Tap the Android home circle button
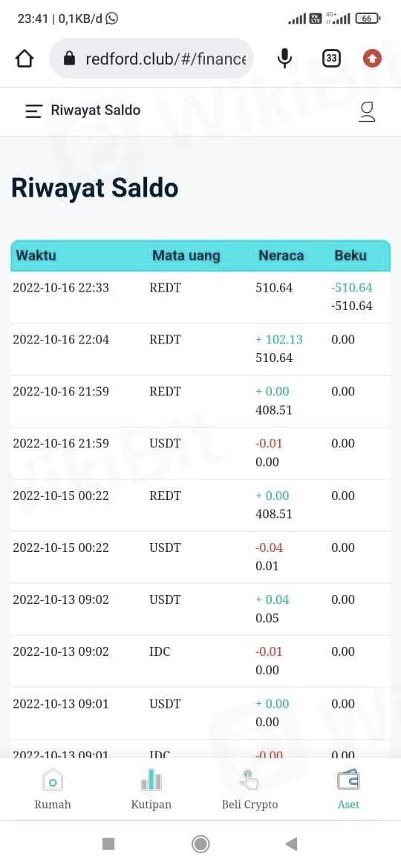Screen dimensions: 401x868 [x=200, y=844]
